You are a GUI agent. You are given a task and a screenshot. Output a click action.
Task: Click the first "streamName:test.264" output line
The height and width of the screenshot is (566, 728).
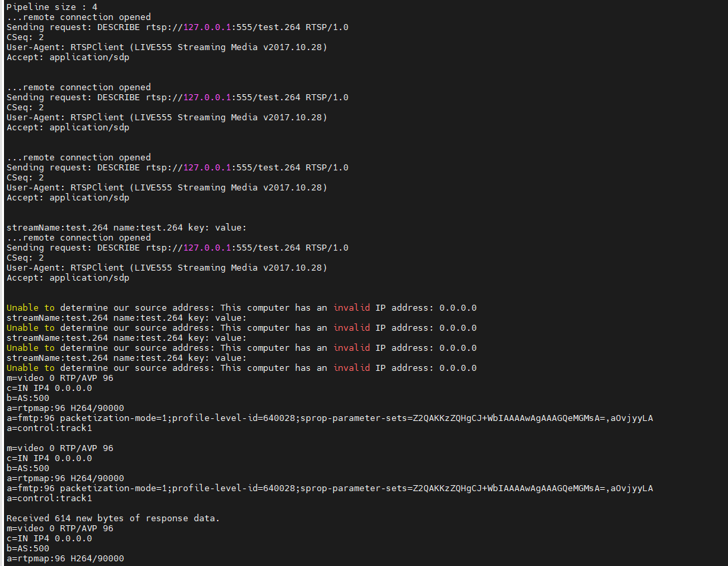pos(127,228)
